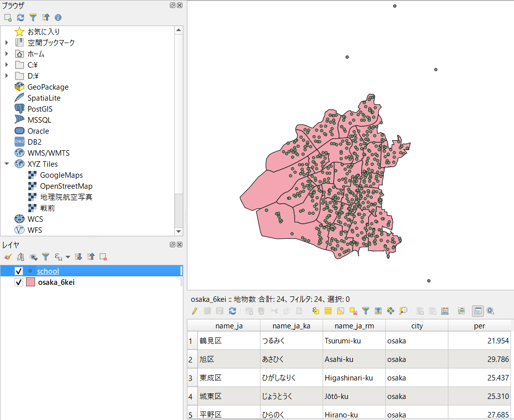514x420 pixels.
Task: Toggle visibility of the school layer
Action: click(19, 271)
